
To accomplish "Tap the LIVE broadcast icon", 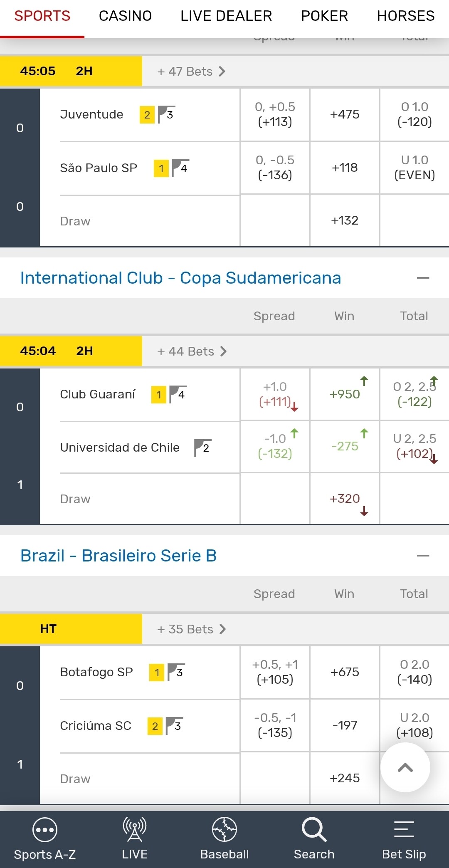I will [x=134, y=829].
